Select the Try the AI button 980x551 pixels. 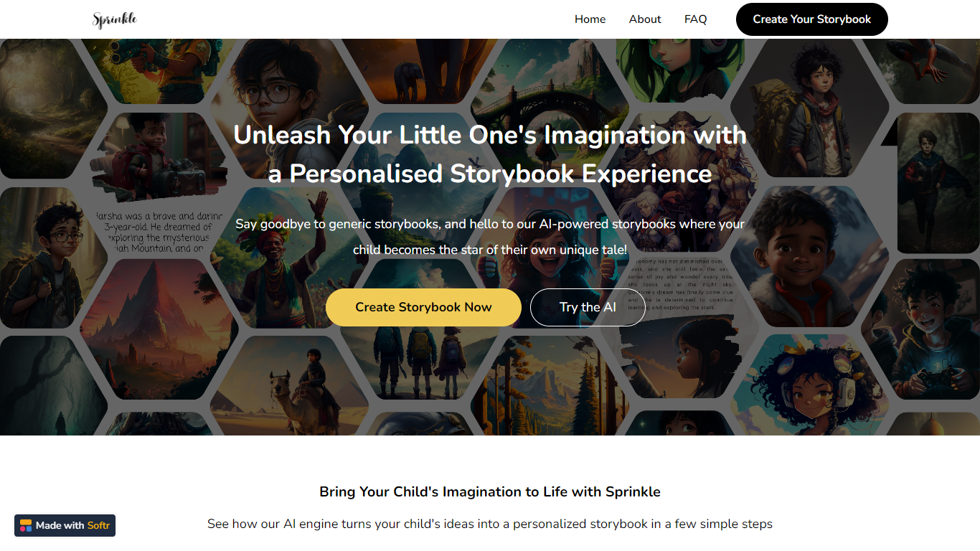tap(588, 307)
